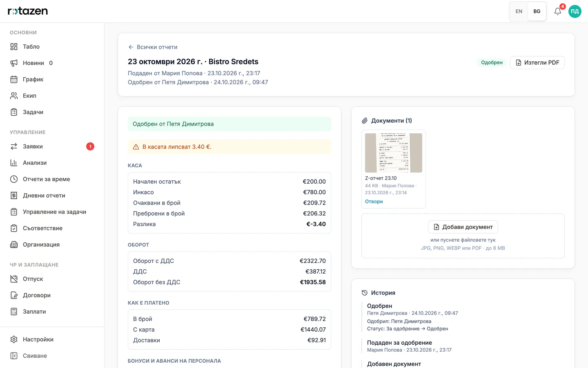Collapse the sidebar with the Свиване icon
The height and width of the screenshot is (368, 588).
click(14, 356)
